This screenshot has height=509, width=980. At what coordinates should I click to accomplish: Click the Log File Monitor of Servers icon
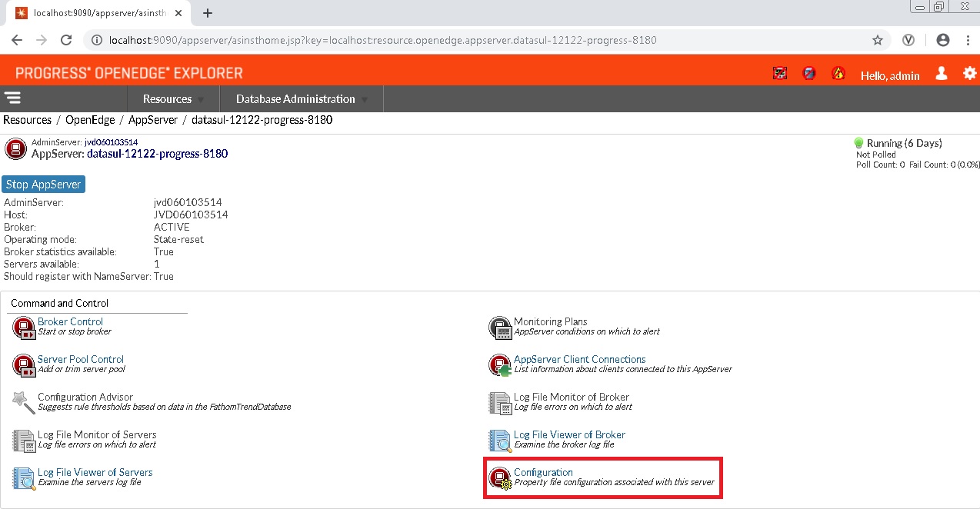pyautogui.click(x=24, y=441)
